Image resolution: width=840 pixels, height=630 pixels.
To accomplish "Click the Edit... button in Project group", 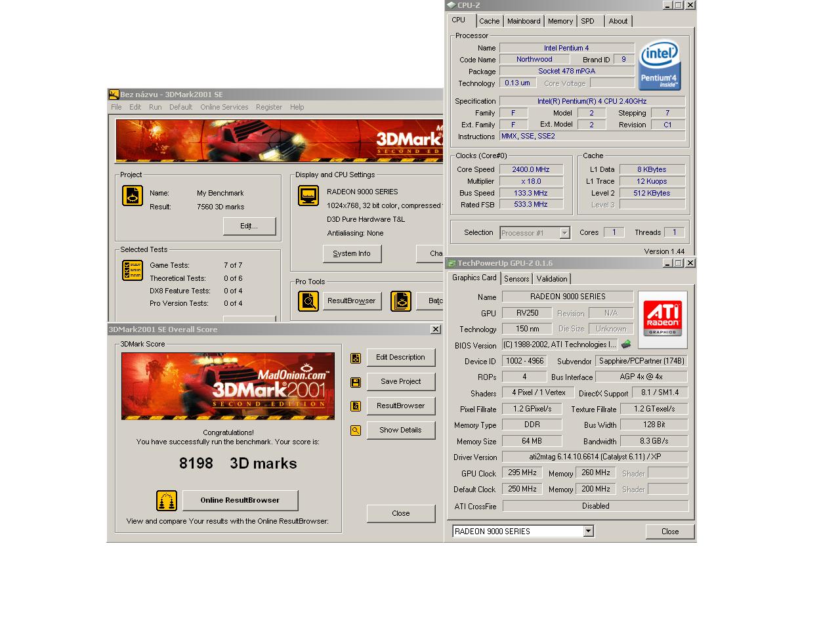I will coord(249,226).
